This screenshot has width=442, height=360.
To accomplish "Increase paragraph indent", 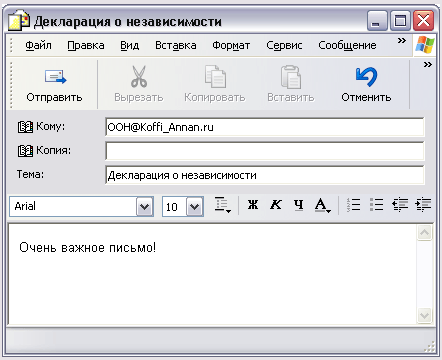I will click(x=423, y=205).
